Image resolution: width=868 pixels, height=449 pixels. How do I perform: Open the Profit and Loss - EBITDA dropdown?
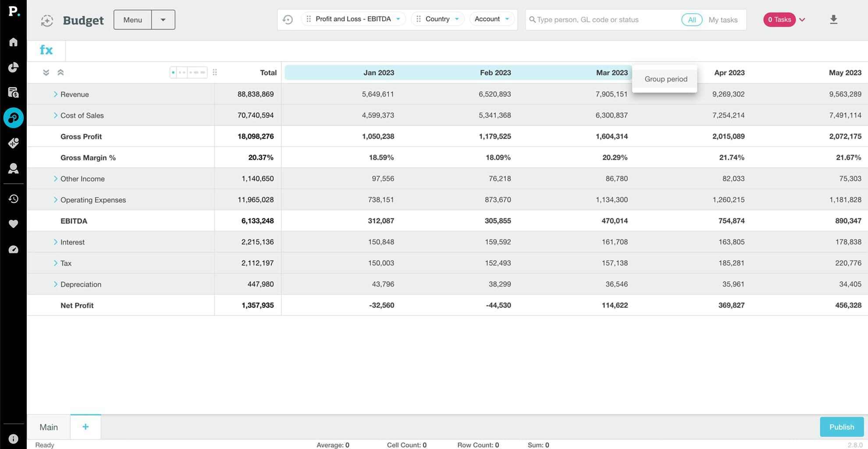click(353, 19)
